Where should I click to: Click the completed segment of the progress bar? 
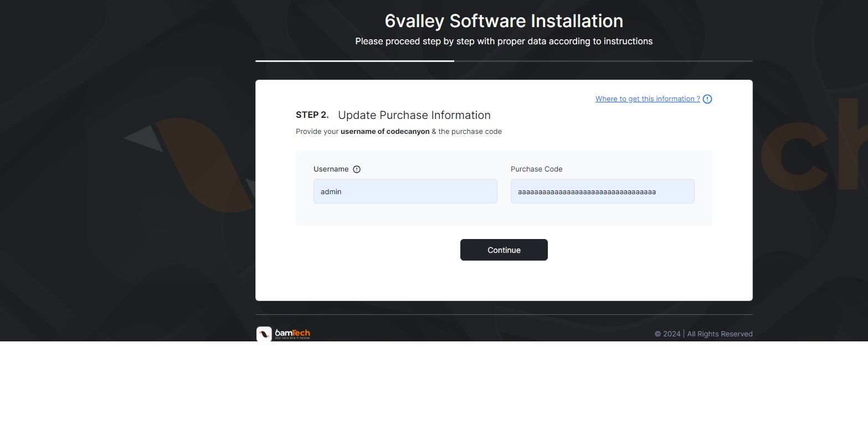click(x=355, y=61)
